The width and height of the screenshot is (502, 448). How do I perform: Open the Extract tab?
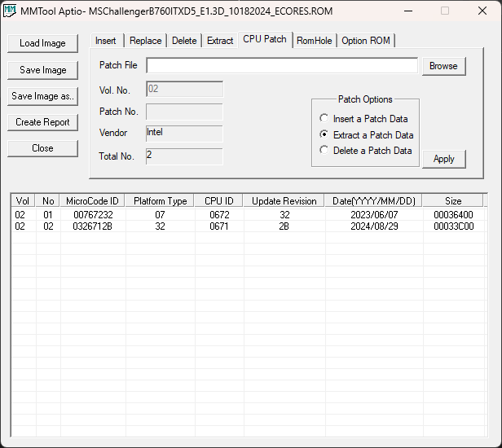220,41
